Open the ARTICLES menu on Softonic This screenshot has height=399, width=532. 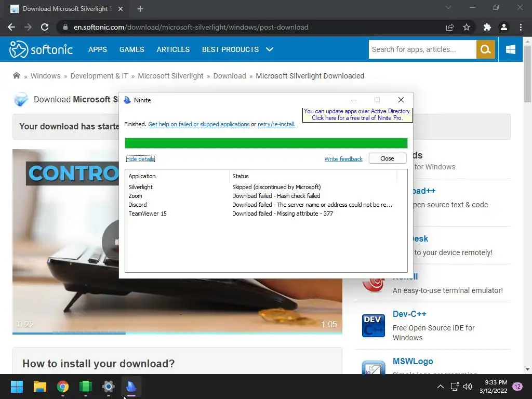coord(173,49)
